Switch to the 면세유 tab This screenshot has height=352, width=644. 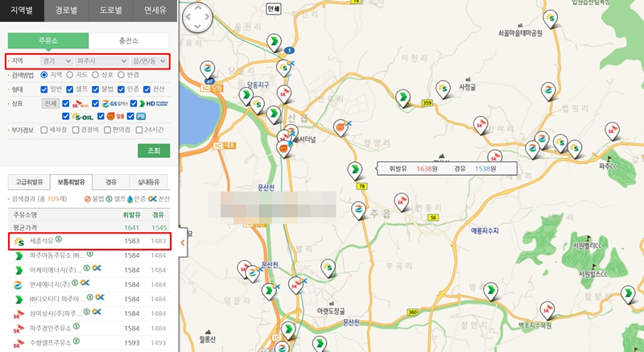point(155,10)
